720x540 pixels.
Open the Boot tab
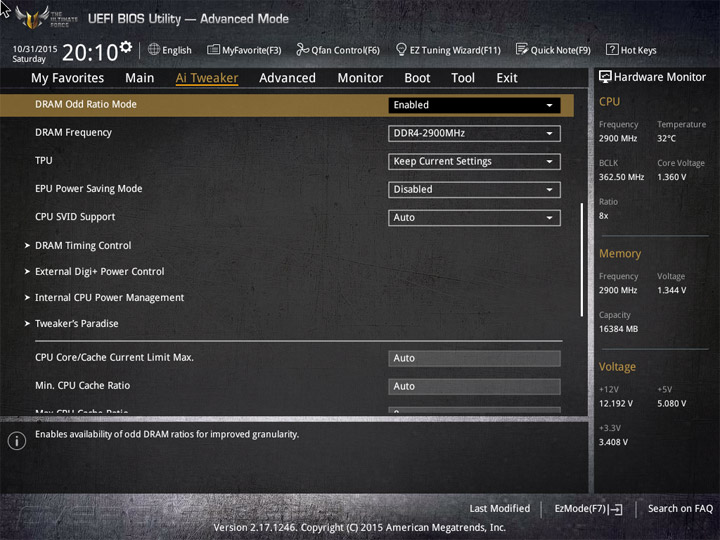pos(417,78)
